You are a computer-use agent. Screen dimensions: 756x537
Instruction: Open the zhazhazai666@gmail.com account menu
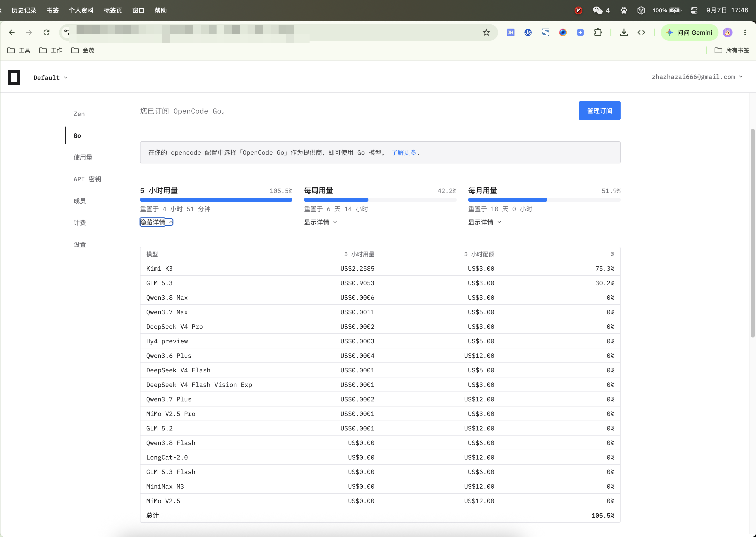(x=697, y=77)
